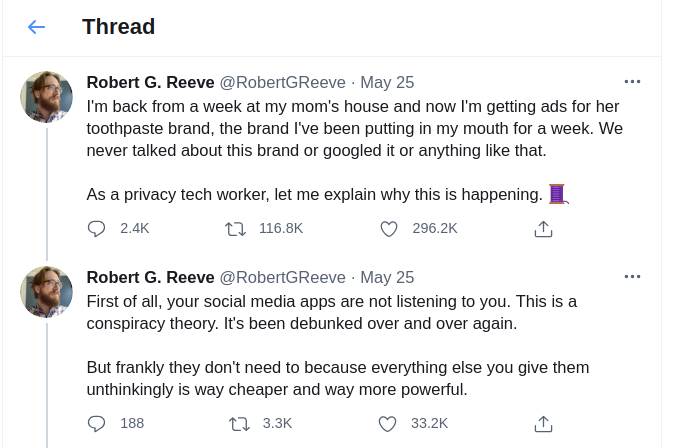The height and width of the screenshot is (448, 674).
Task: Open Robert G. Reeve's avatar on first tweet
Action: pos(46,97)
